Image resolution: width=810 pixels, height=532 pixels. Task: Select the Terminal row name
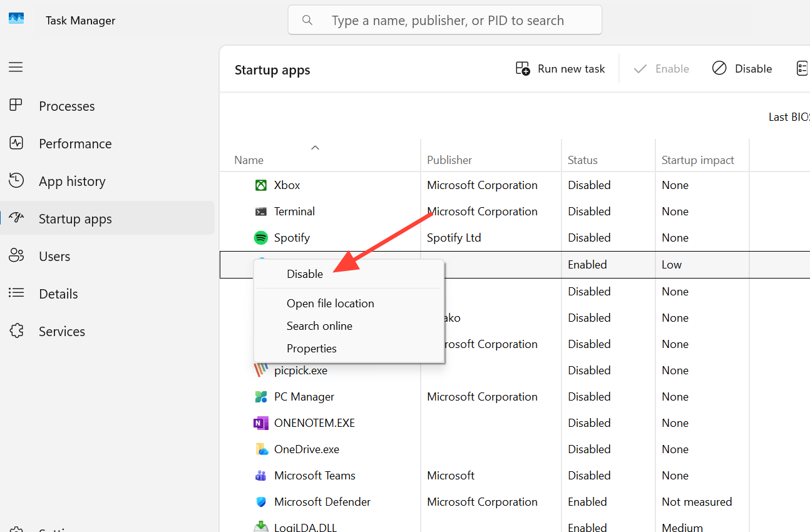(x=294, y=212)
